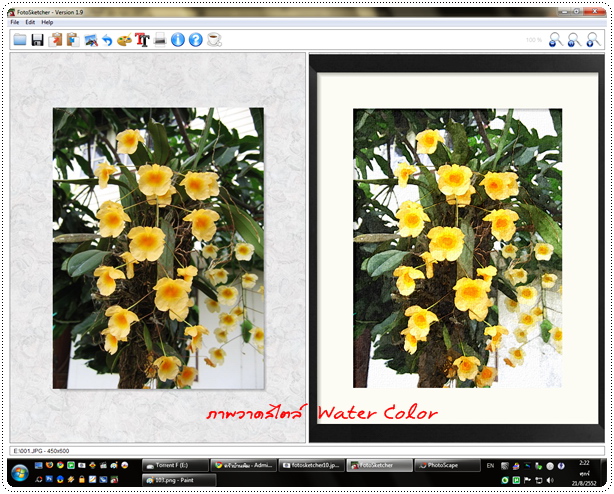Click the flag tray icon
614x494 pixels.
click(x=527, y=480)
